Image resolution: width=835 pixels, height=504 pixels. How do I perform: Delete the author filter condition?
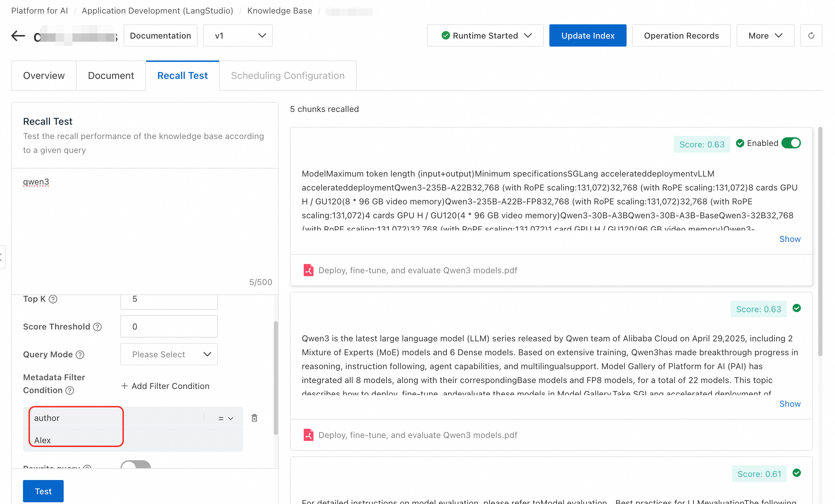254,418
